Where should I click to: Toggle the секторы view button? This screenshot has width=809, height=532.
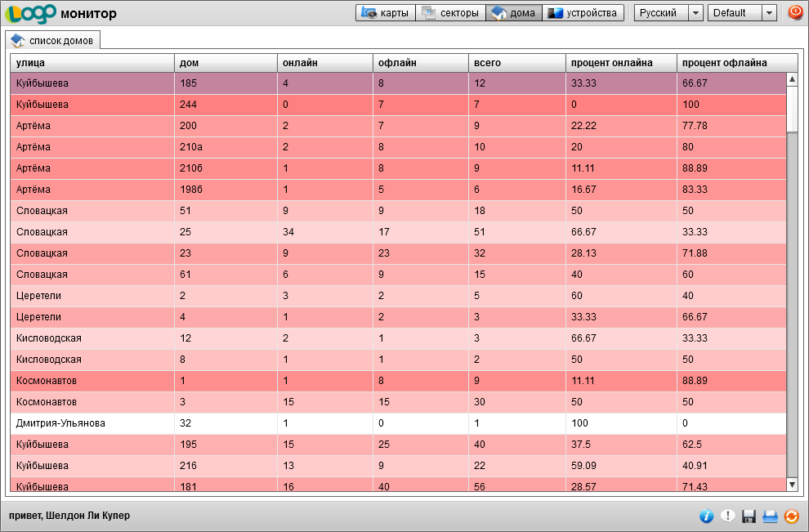coord(450,13)
